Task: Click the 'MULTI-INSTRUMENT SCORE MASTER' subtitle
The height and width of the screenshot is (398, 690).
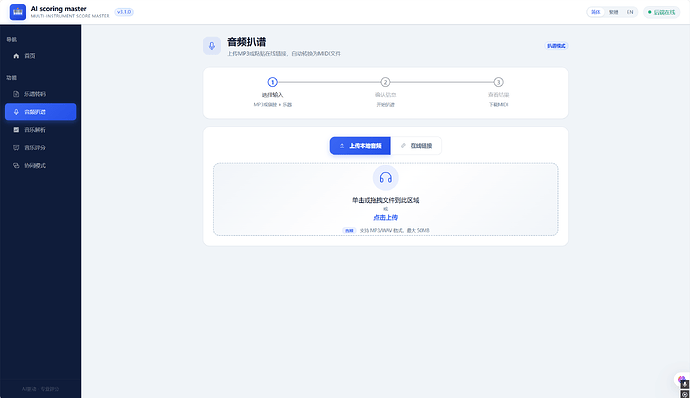Action: pyautogui.click(x=70, y=16)
